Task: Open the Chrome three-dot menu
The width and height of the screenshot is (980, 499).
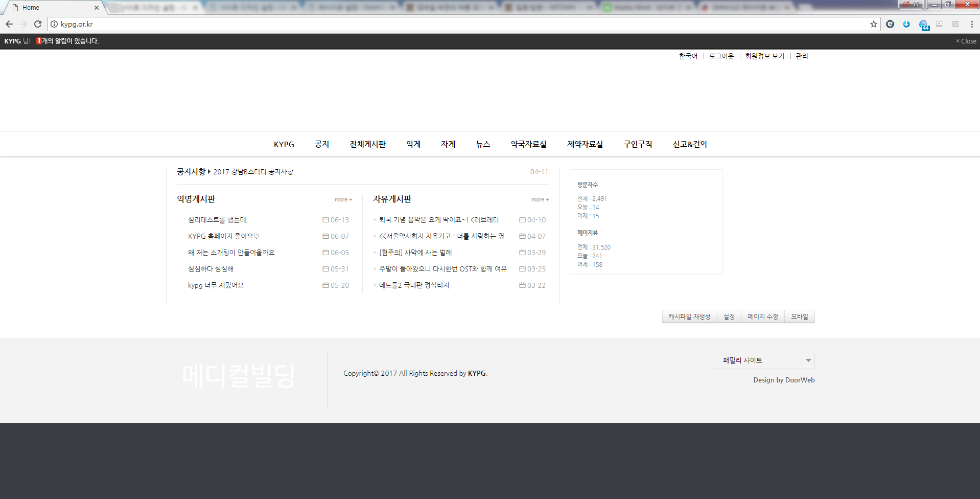Action: point(971,24)
